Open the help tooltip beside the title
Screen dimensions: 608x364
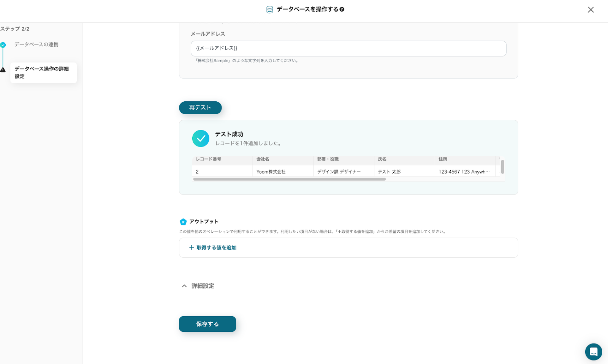pyautogui.click(x=342, y=9)
